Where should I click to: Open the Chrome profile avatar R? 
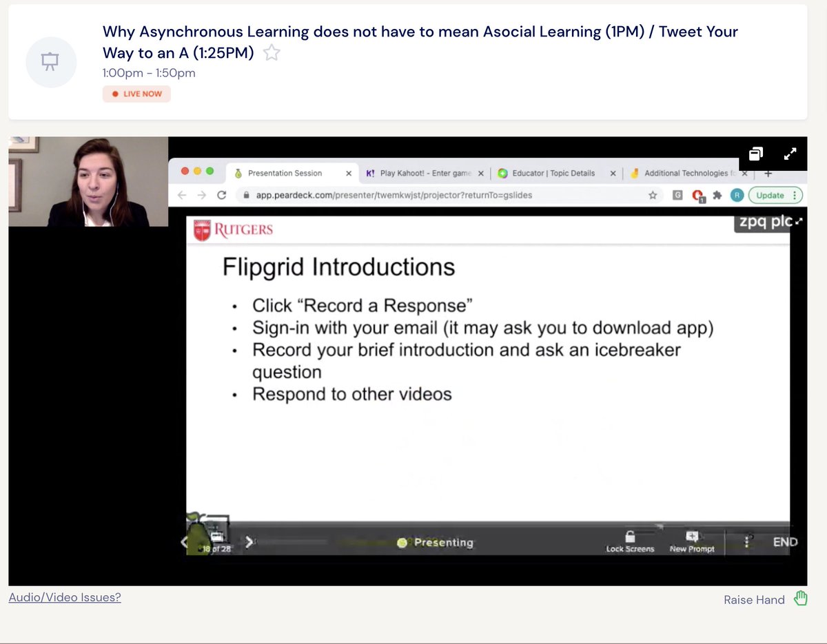click(x=737, y=196)
